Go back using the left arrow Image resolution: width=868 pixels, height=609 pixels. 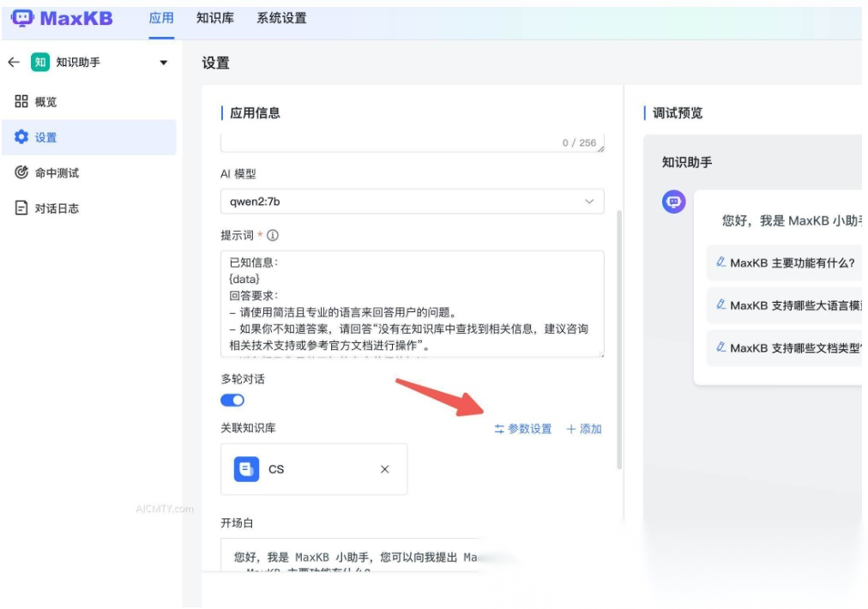pyautogui.click(x=14, y=62)
